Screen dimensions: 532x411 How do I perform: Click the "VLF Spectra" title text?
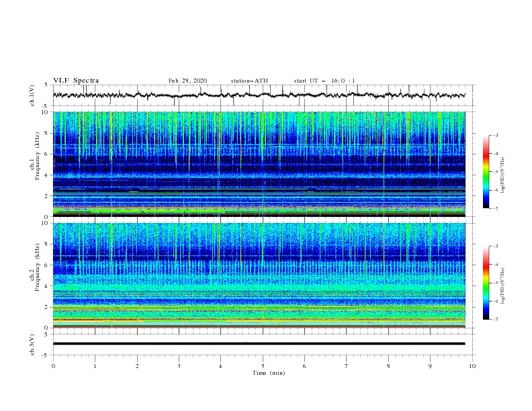pyautogui.click(x=76, y=81)
